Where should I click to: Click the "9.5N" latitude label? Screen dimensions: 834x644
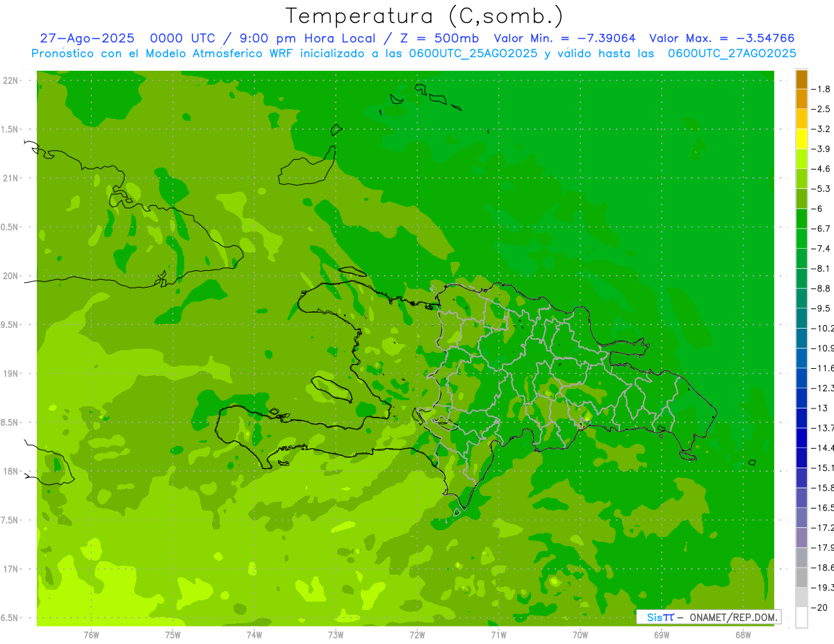(x=10, y=324)
